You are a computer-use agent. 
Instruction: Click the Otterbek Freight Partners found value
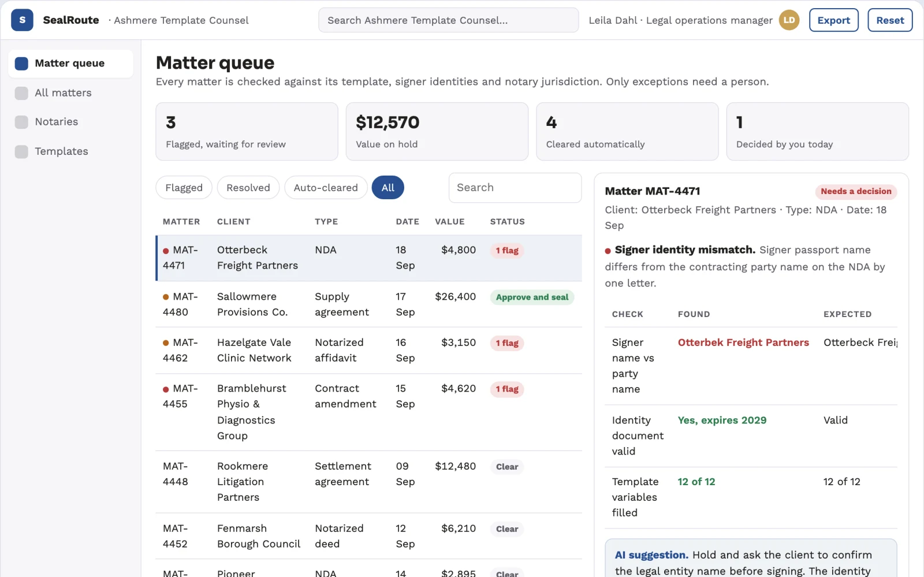click(x=743, y=343)
